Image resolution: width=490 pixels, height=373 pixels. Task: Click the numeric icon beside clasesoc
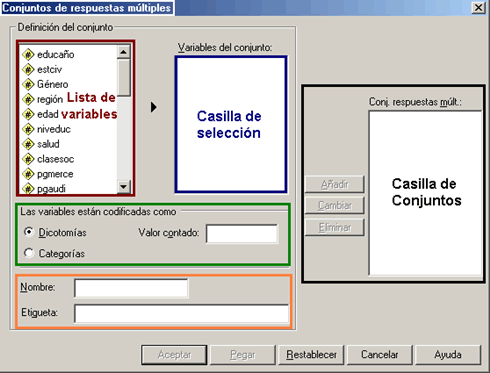[28, 159]
